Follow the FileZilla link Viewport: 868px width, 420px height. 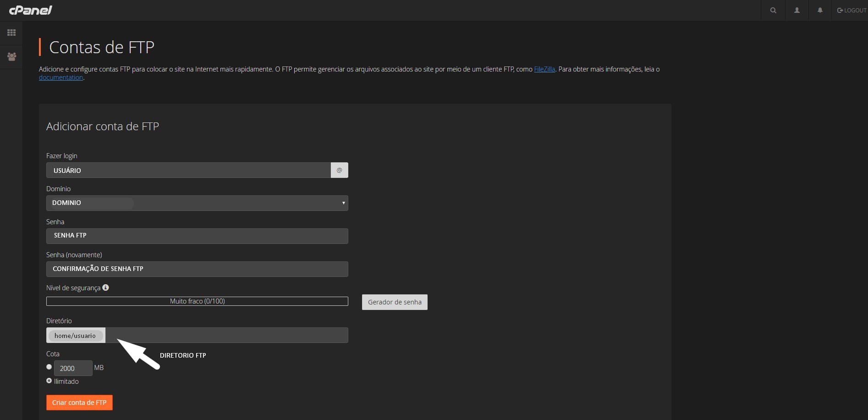(x=544, y=69)
